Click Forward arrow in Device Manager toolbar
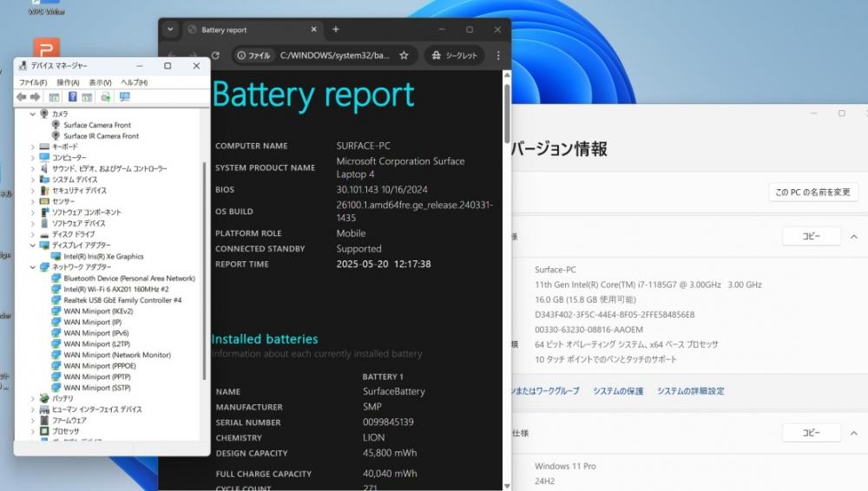The image size is (868, 491). pyautogui.click(x=35, y=97)
